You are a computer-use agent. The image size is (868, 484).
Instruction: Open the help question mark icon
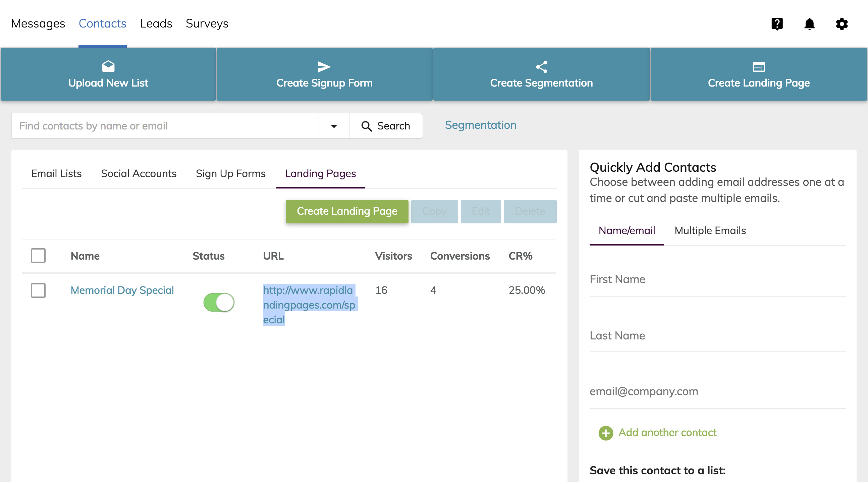[777, 24]
